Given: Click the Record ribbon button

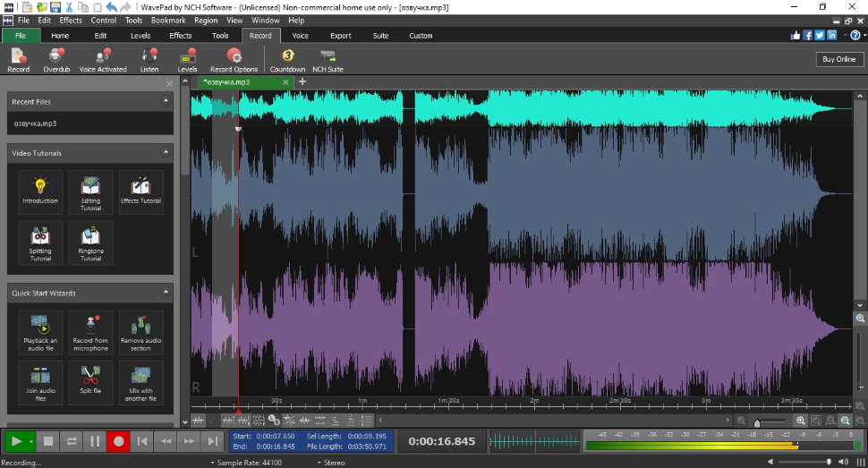Looking at the screenshot, I should coord(18,60).
